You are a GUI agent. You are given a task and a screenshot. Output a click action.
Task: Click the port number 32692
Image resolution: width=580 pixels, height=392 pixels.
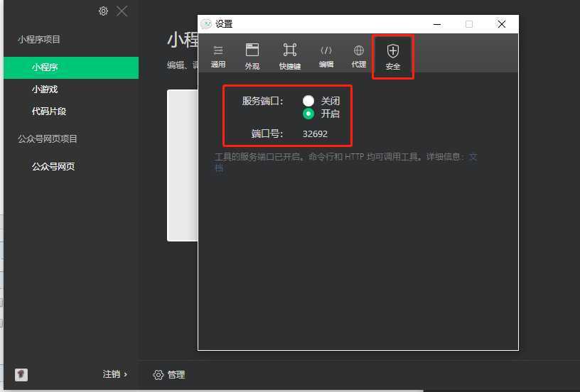pos(315,134)
